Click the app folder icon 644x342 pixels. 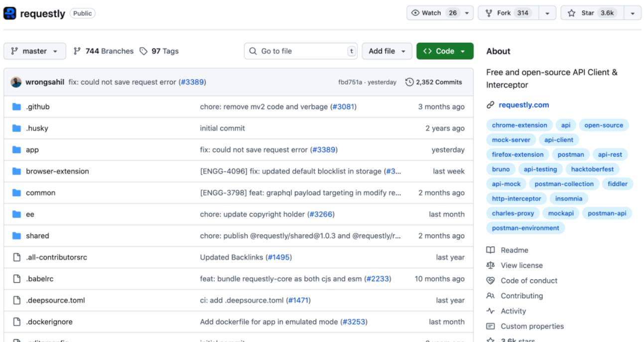(16, 150)
